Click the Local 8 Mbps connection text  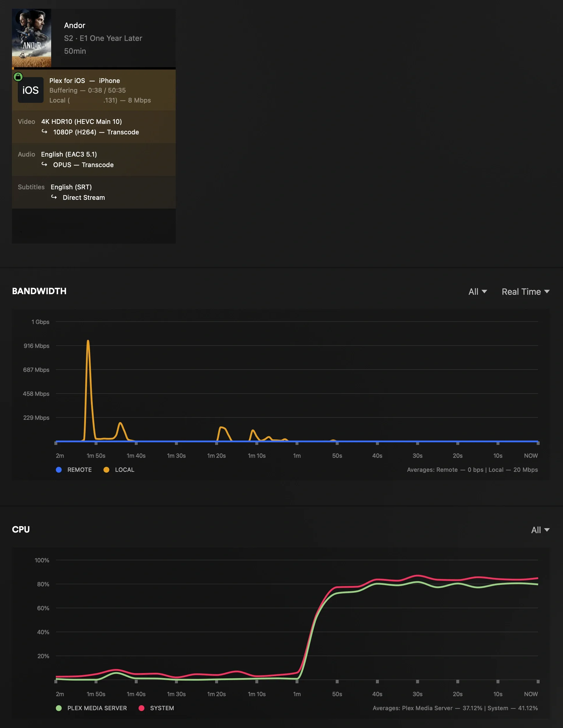[x=100, y=100]
